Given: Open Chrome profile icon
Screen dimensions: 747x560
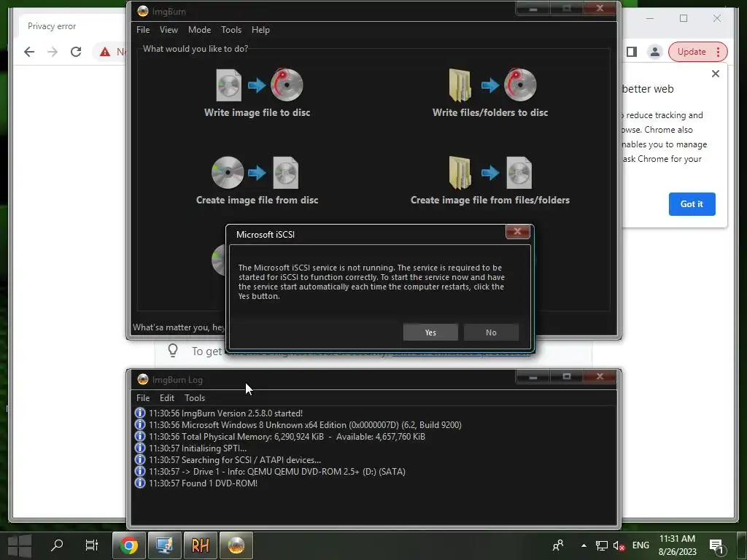Looking at the screenshot, I should pyautogui.click(x=655, y=52).
